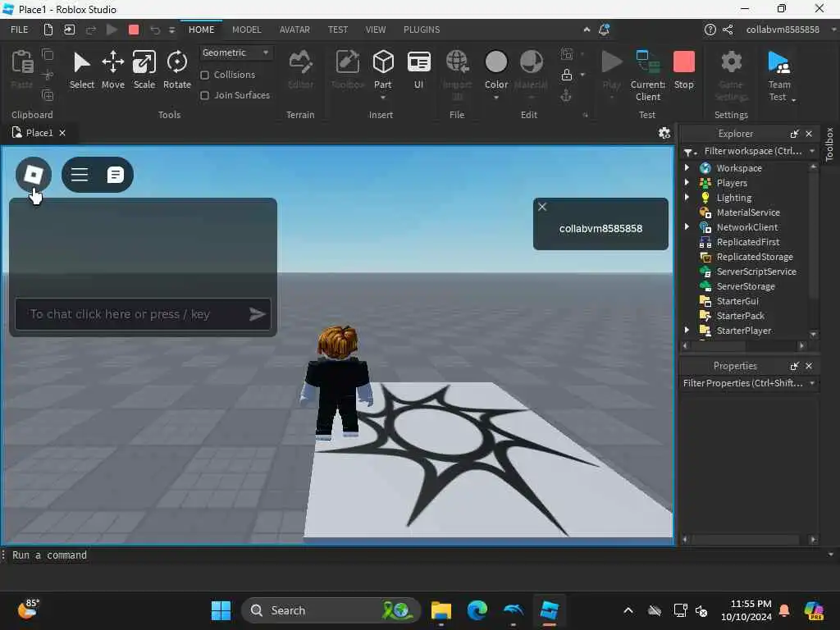The width and height of the screenshot is (840, 630).
Task: Open the FILE menu
Action: pyautogui.click(x=20, y=30)
